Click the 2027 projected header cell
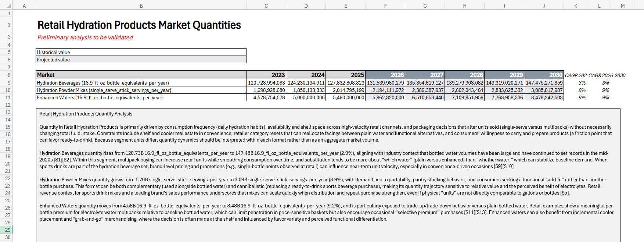Viewport: 644px width, 242px height. 425,75
